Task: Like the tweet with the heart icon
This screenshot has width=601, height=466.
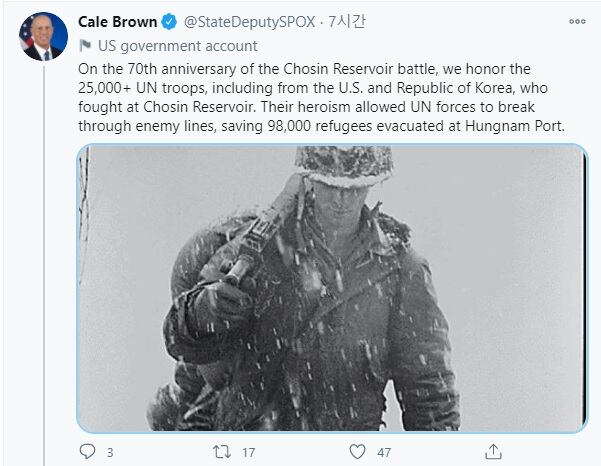Action: pos(357,452)
